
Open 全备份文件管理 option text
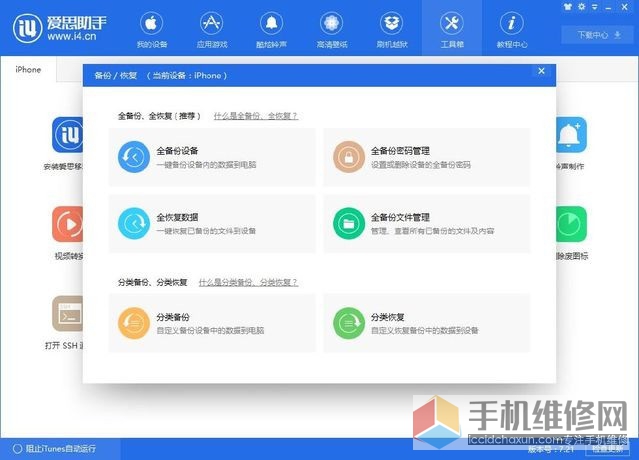point(400,218)
